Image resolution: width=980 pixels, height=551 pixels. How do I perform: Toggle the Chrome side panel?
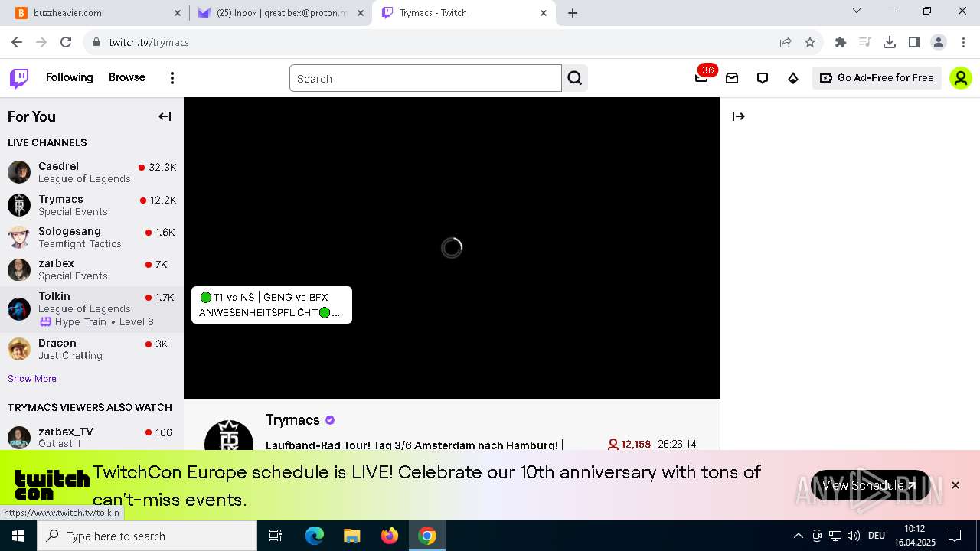pos(914,42)
